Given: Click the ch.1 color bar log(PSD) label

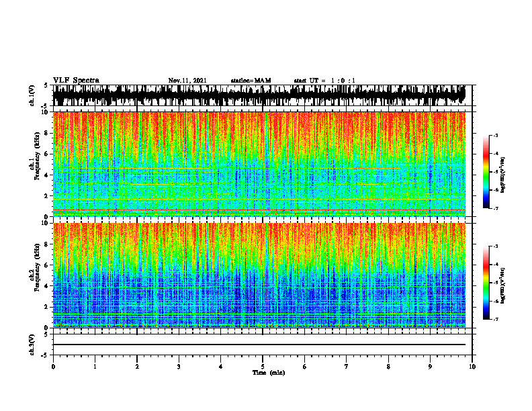Looking at the screenshot, I should tap(502, 175).
